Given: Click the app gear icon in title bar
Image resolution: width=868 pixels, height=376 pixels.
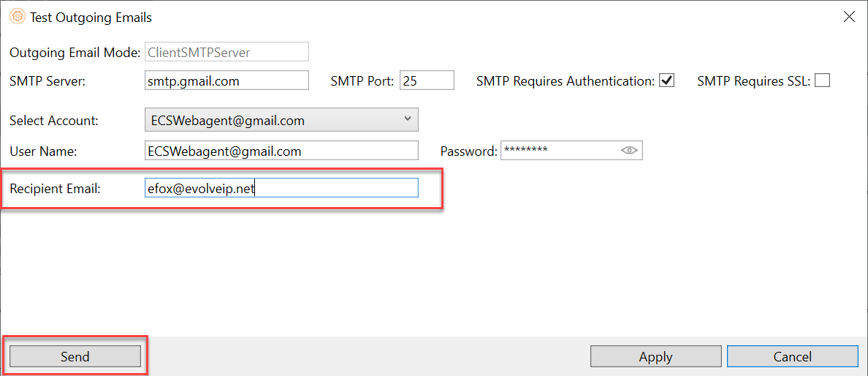Looking at the screenshot, I should click(x=17, y=17).
